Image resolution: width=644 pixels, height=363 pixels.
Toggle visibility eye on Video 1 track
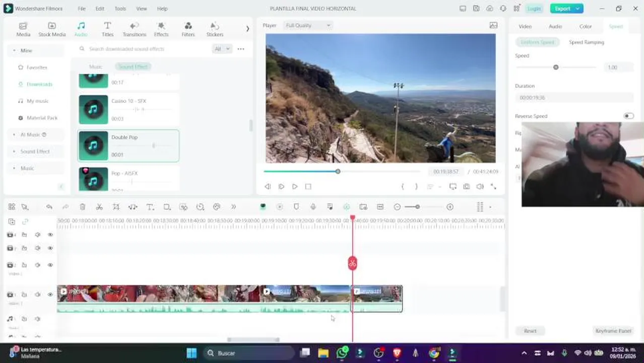(50, 294)
